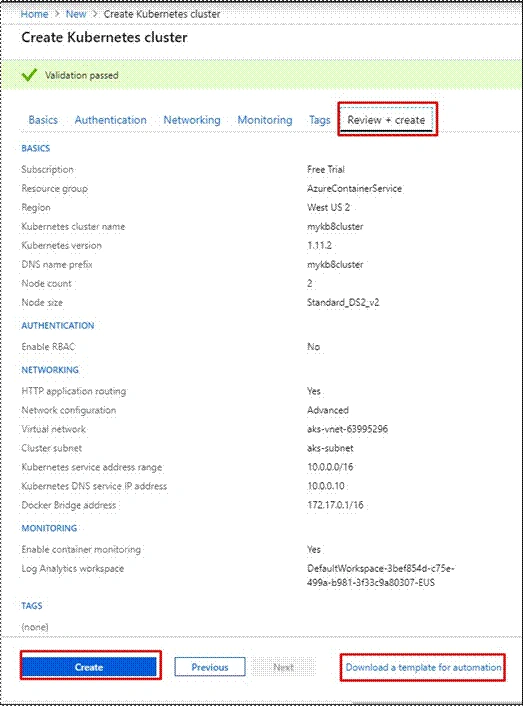Click the blue Create button
This screenshot has height=713, width=529.
[89, 667]
